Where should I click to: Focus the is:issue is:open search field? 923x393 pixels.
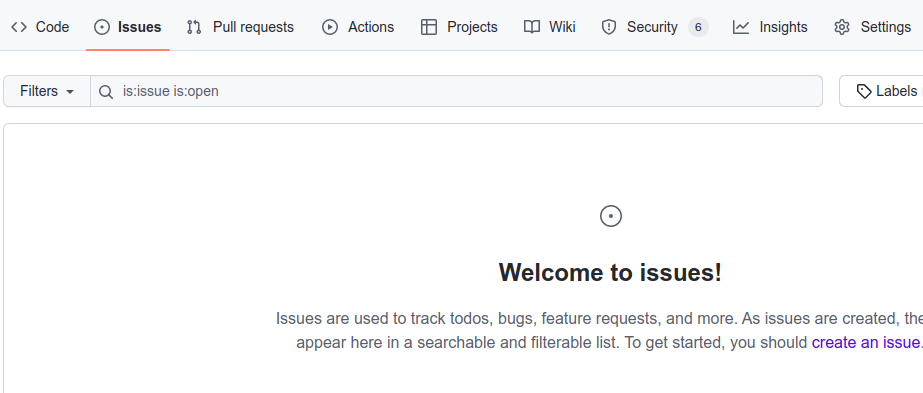coord(456,91)
